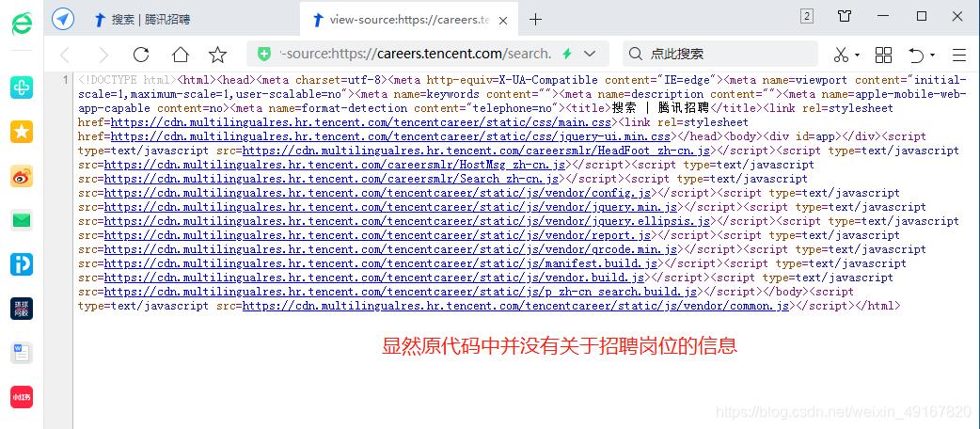The width and height of the screenshot is (980, 429).
Task: Expand the address bar dropdown chevron
Action: tap(589, 54)
